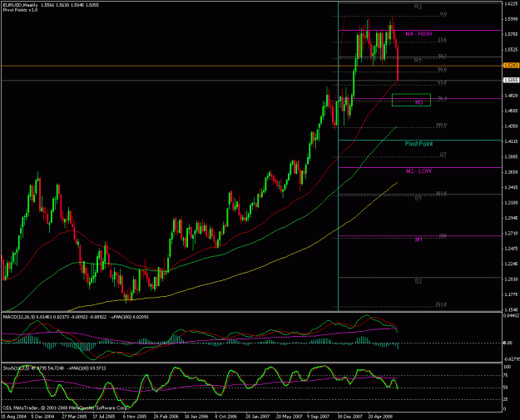This screenshot has height=420, width=520.
Task: Select the Fibonacci 261.8 level label
Action: (x=441, y=304)
